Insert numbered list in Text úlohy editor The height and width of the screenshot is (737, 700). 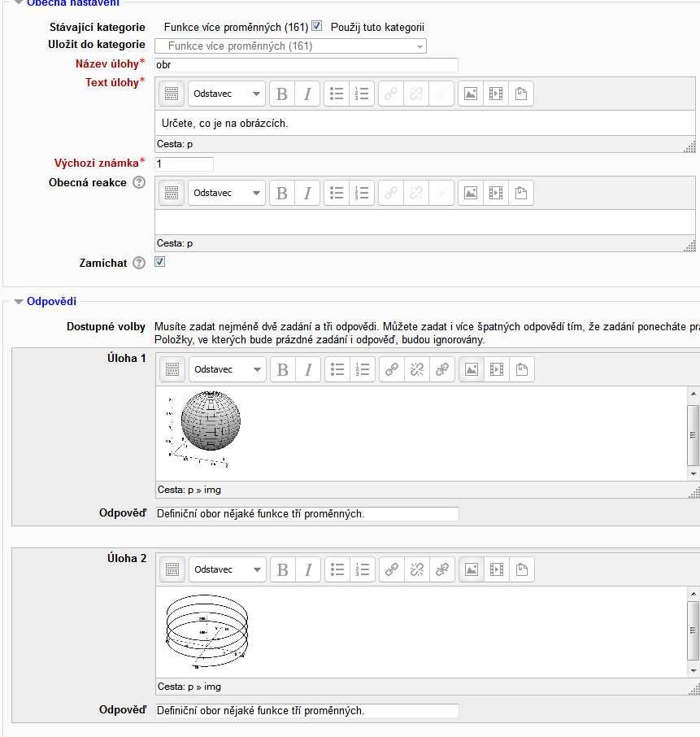tap(362, 94)
